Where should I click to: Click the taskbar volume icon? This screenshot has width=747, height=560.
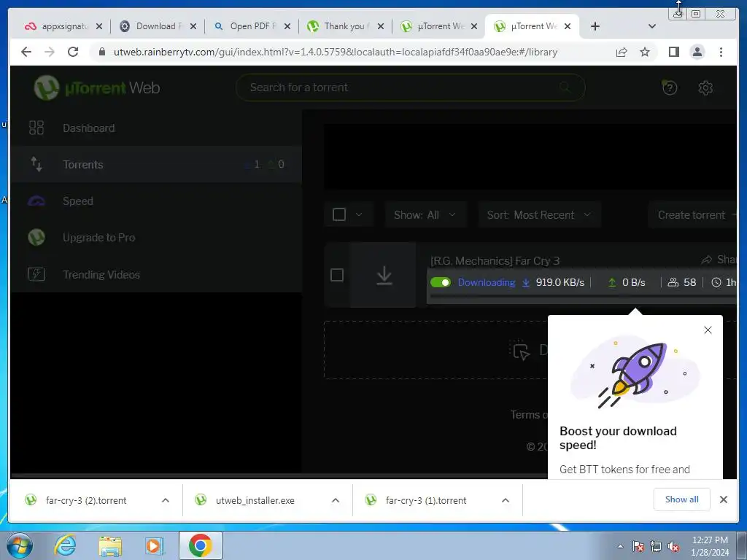pos(673,546)
